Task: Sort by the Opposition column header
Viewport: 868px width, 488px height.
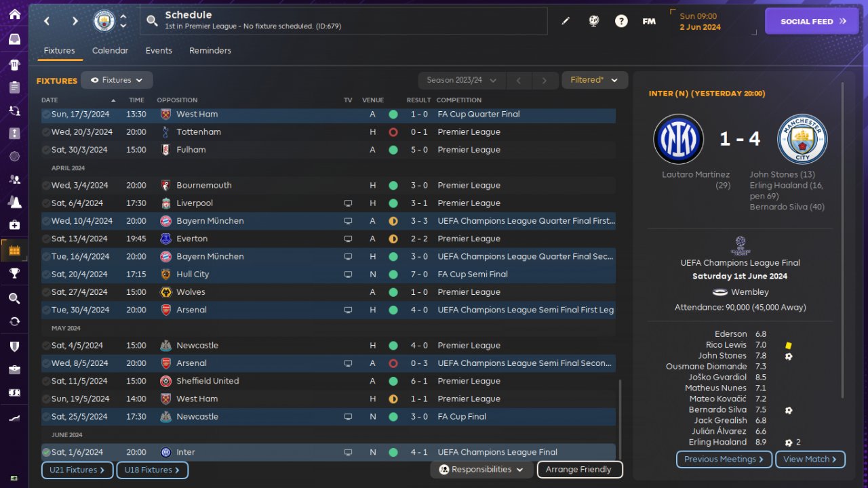Action: [x=177, y=100]
